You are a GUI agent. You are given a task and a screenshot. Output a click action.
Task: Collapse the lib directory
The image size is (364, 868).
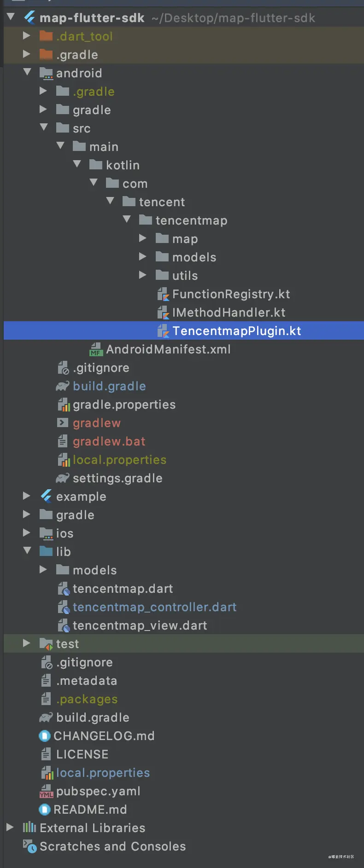click(x=26, y=551)
